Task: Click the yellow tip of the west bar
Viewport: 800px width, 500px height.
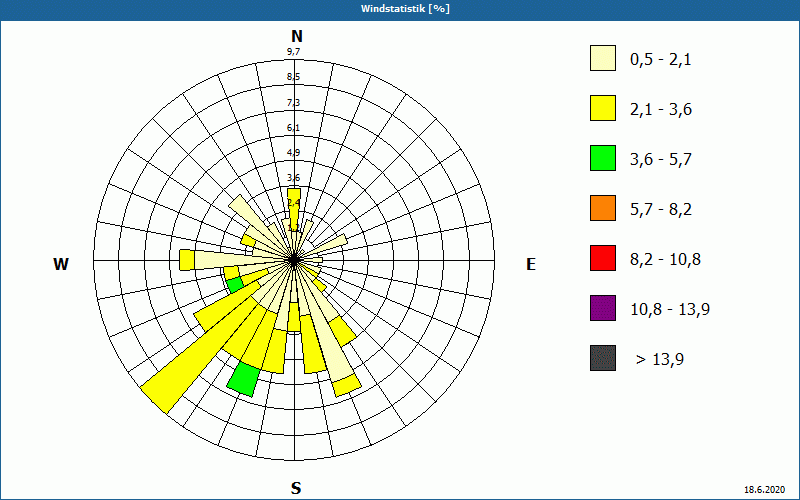Action: pos(187,260)
